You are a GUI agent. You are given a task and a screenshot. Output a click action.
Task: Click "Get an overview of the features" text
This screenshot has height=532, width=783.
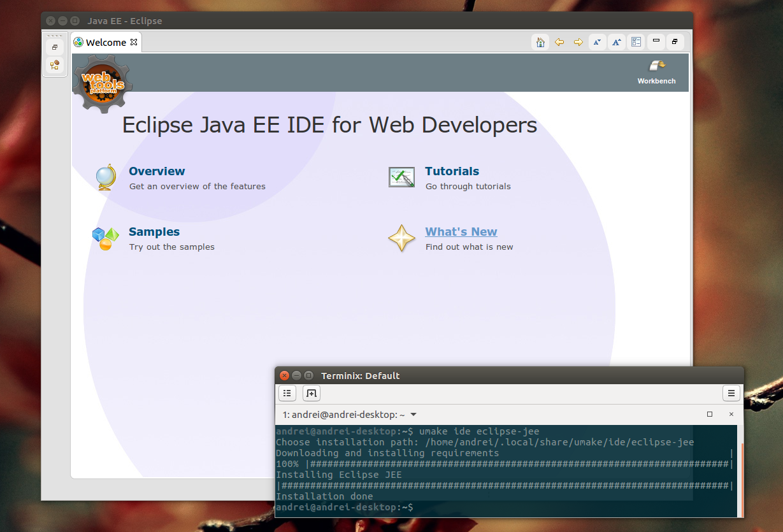198,186
